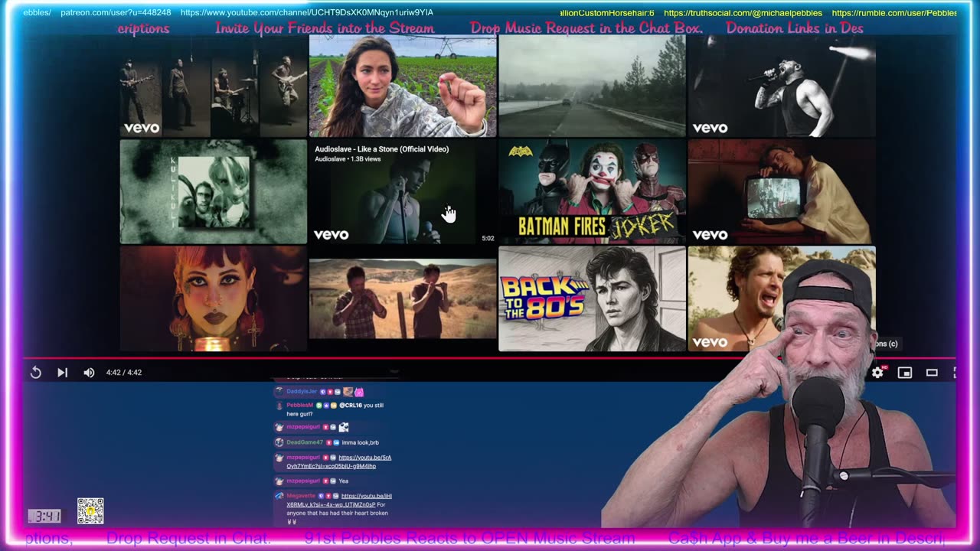Viewport: 980px width, 551px height.
Task: Skip to the next video
Action: (63, 373)
